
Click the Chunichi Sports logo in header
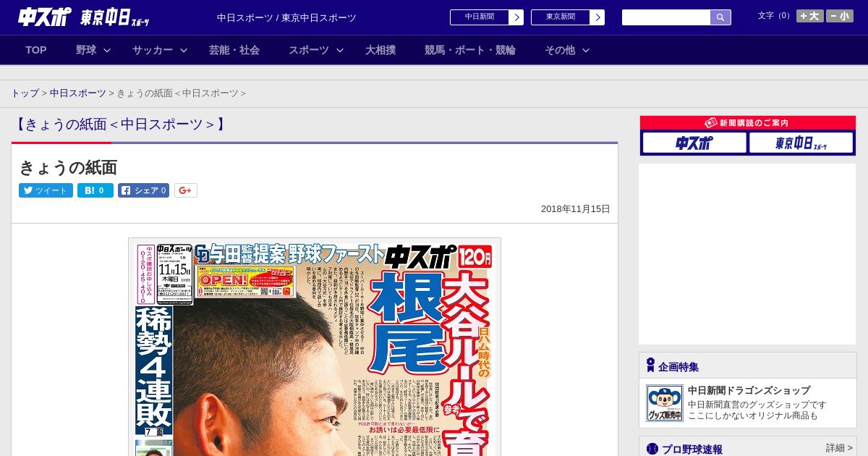44,17
